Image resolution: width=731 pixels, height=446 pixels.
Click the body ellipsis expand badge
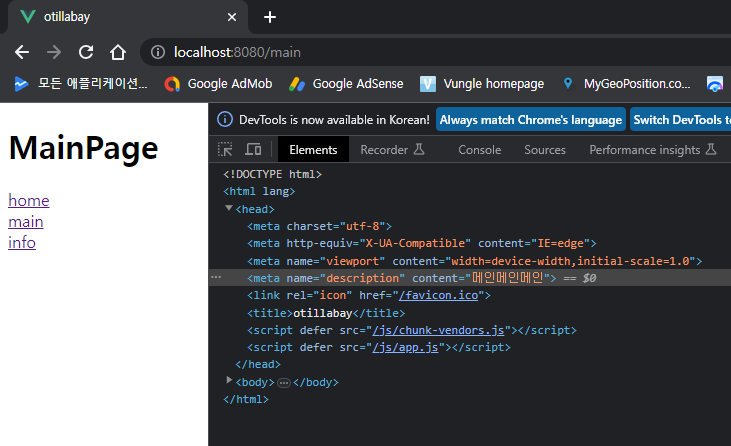tap(283, 383)
